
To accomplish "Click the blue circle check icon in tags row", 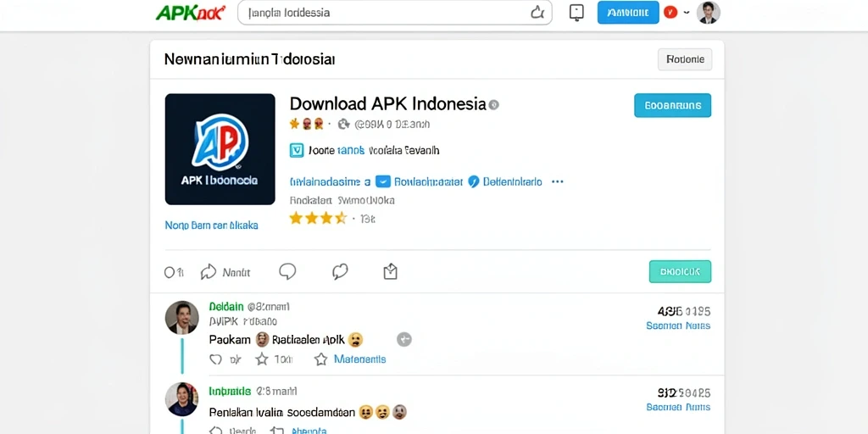I will [473, 181].
